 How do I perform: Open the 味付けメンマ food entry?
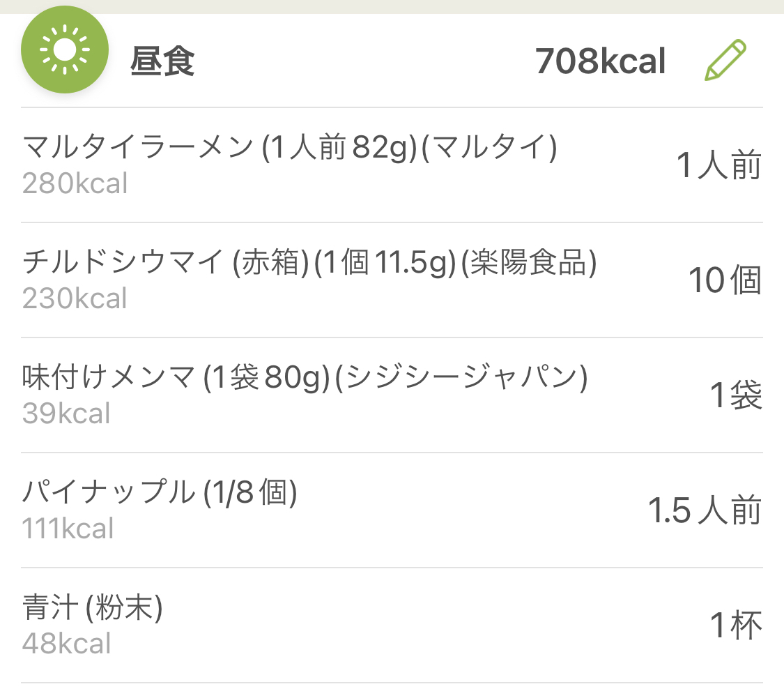392,395
